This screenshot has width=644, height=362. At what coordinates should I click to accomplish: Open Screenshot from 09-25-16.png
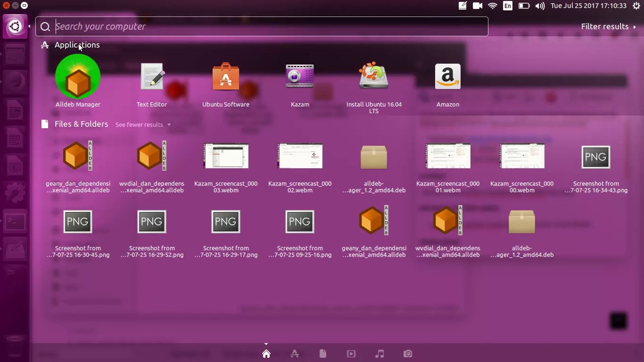click(x=300, y=233)
